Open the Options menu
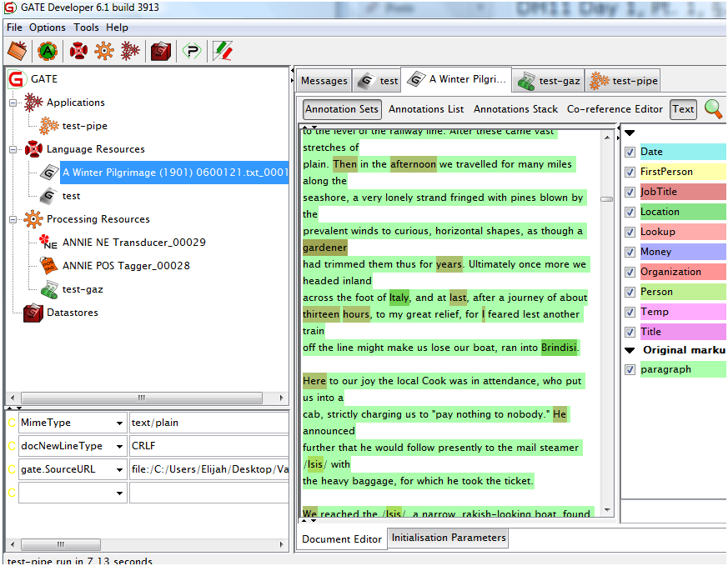This screenshot has height=566, width=728. (x=48, y=28)
